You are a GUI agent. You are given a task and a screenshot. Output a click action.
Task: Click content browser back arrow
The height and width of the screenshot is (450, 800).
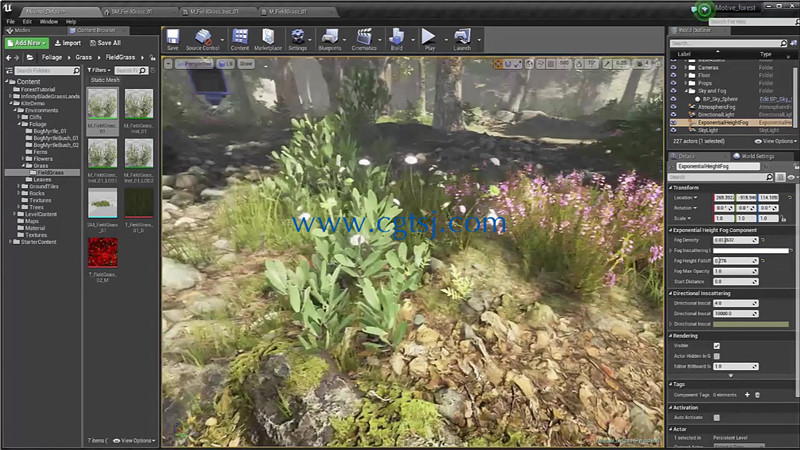(8, 58)
